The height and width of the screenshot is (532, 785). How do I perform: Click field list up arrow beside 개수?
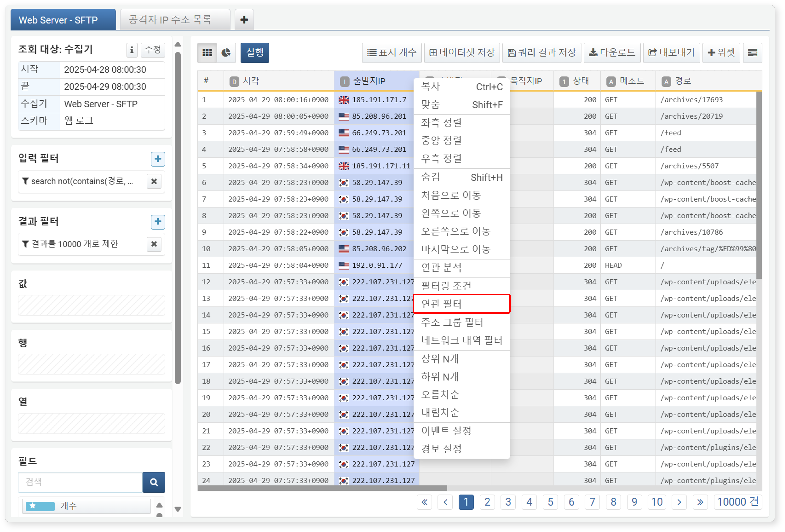[x=159, y=505]
